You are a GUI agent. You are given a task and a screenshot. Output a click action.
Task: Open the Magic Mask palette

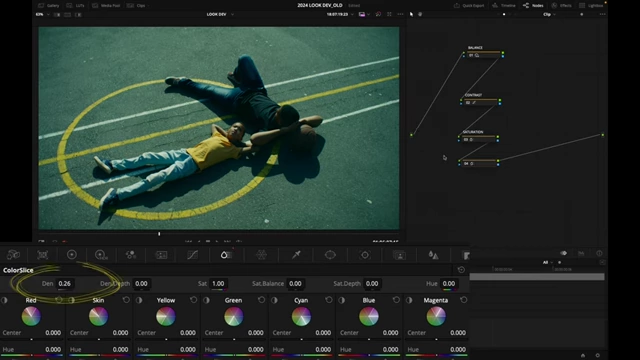tap(400, 255)
